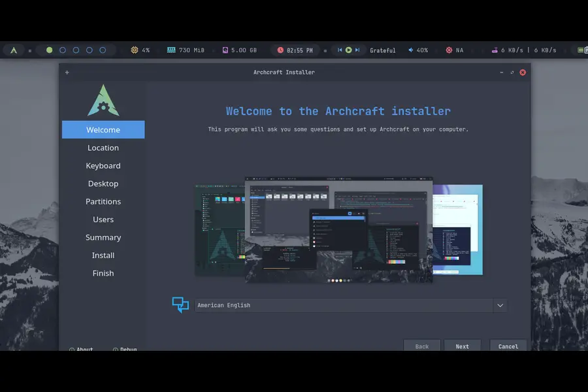Click the language chat bubbles icon

pos(180,305)
